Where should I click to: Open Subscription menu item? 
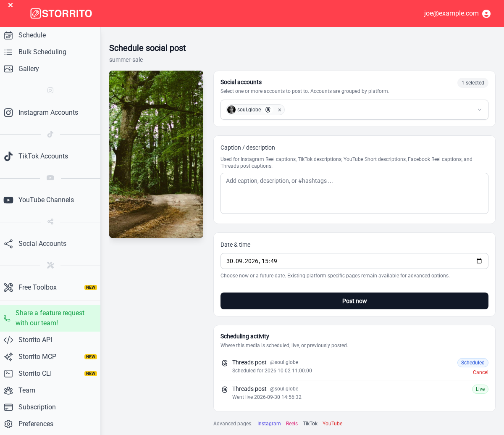pos(50,407)
